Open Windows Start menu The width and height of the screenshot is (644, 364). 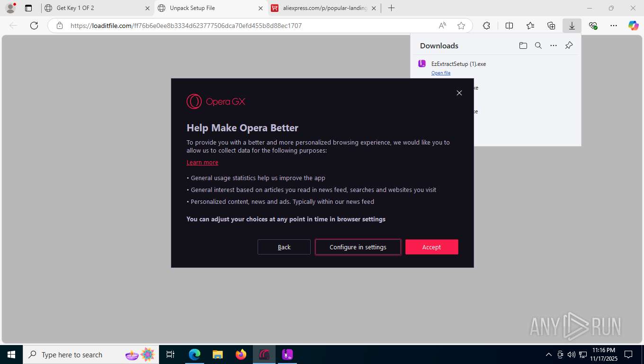tap(11, 355)
